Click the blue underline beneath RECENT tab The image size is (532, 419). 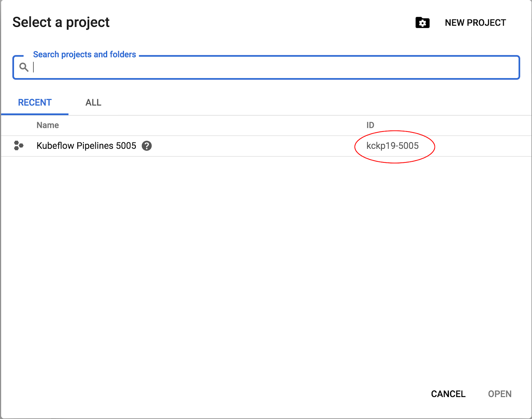35,114
